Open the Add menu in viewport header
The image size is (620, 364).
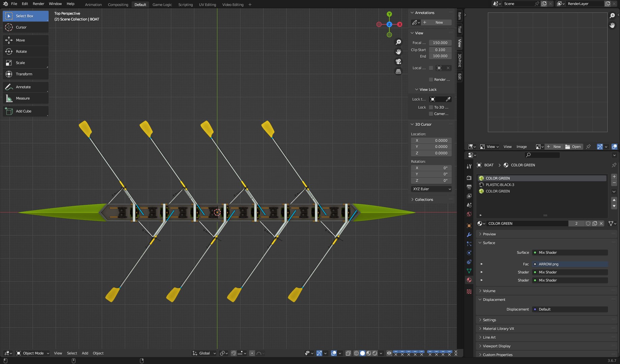(85, 353)
